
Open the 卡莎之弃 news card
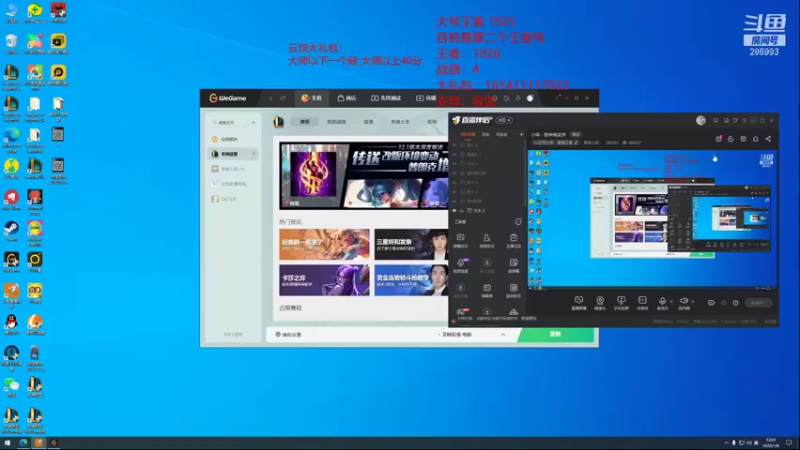[324, 280]
